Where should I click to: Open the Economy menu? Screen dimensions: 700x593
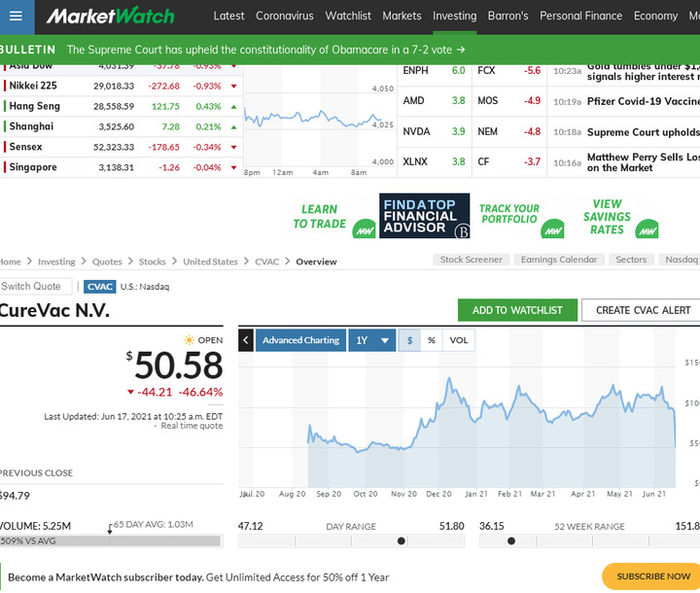[x=656, y=17]
